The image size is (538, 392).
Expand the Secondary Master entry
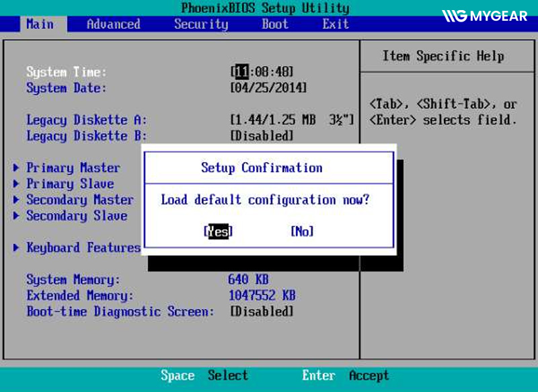pos(79,200)
